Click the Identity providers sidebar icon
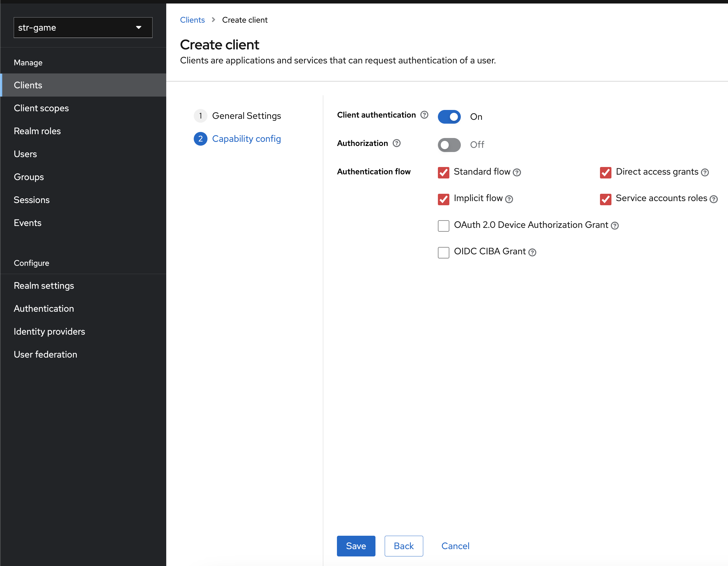 pos(50,331)
